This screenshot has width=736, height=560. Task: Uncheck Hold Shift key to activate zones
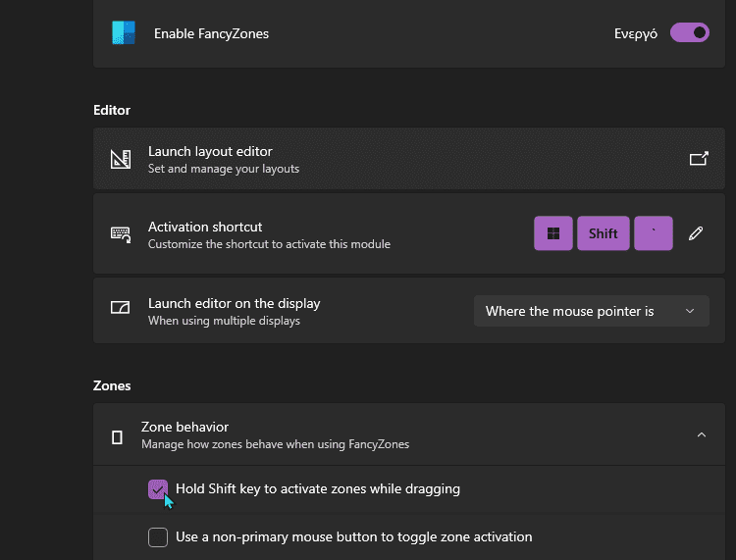tap(158, 489)
